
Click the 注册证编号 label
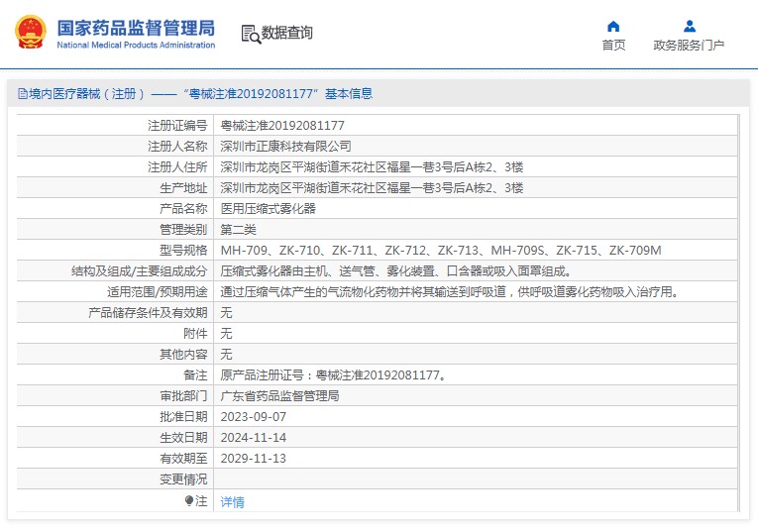177,126
